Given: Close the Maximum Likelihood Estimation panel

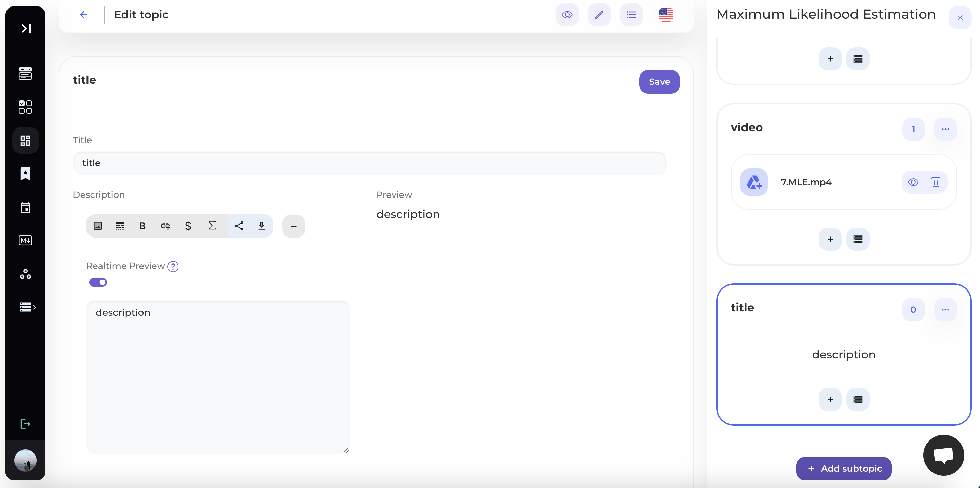Looking at the screenshot, I should [x=960, y=17].
